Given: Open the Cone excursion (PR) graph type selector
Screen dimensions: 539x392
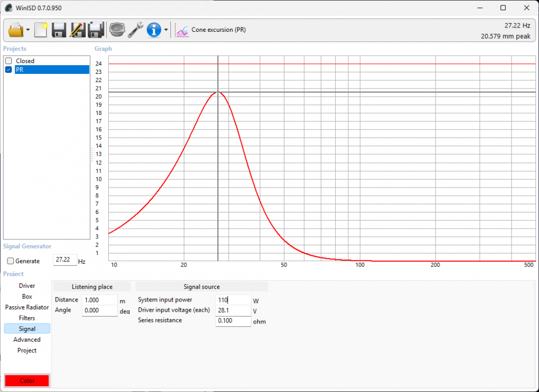Looking at the screenshot, I should [x=212, y=30].
